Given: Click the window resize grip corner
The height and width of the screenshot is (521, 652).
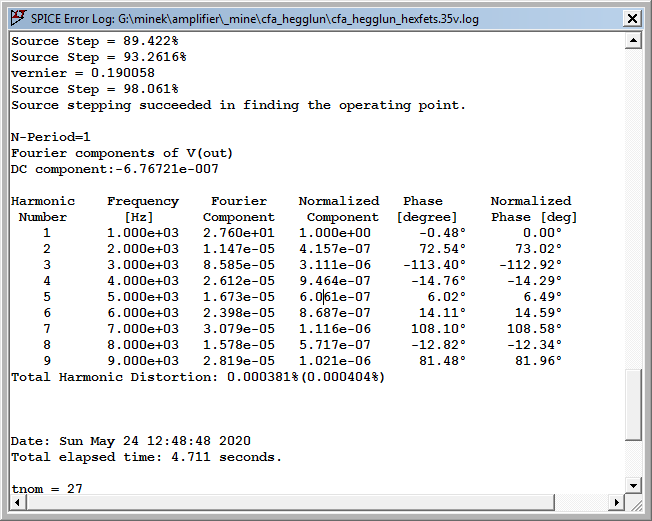Looking at the screenshot, I should [x=635, y=504].
